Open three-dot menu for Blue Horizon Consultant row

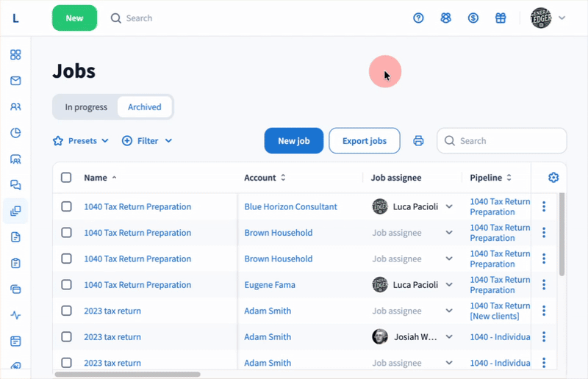(544, 207)
